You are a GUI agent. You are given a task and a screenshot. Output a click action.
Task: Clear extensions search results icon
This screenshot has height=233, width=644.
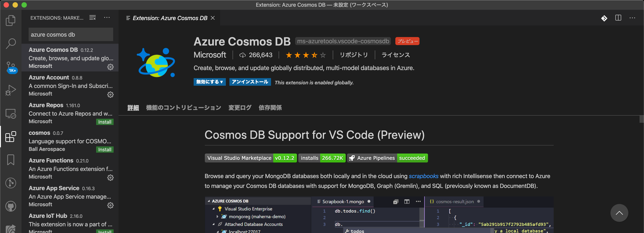93,18
